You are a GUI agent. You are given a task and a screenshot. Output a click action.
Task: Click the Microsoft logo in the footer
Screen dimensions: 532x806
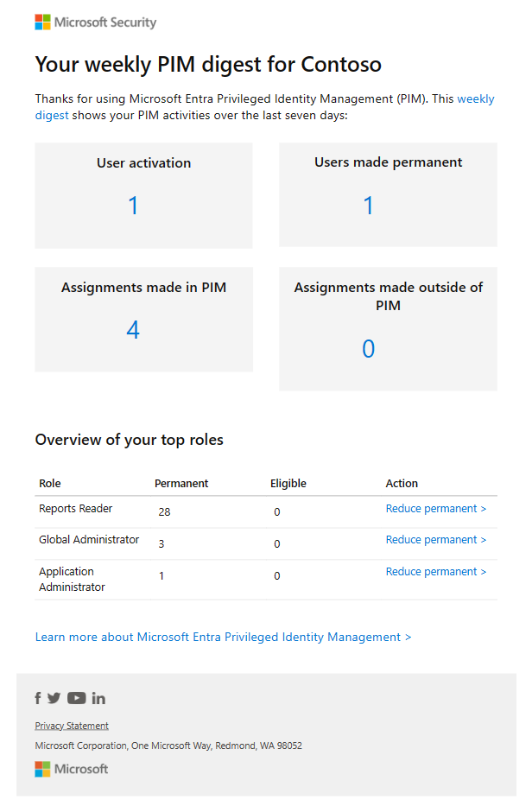(71, 769)
